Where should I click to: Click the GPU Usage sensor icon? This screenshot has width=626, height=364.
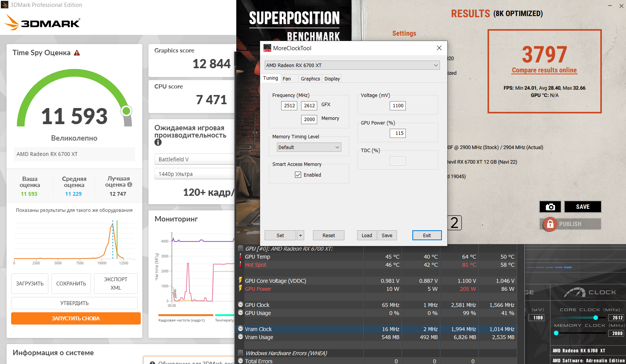(241, 313)
